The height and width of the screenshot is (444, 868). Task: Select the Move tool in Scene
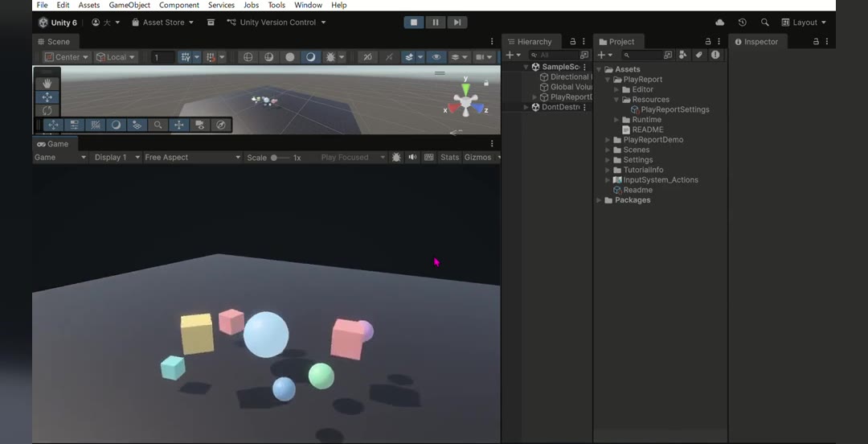(x=47, y=97)
